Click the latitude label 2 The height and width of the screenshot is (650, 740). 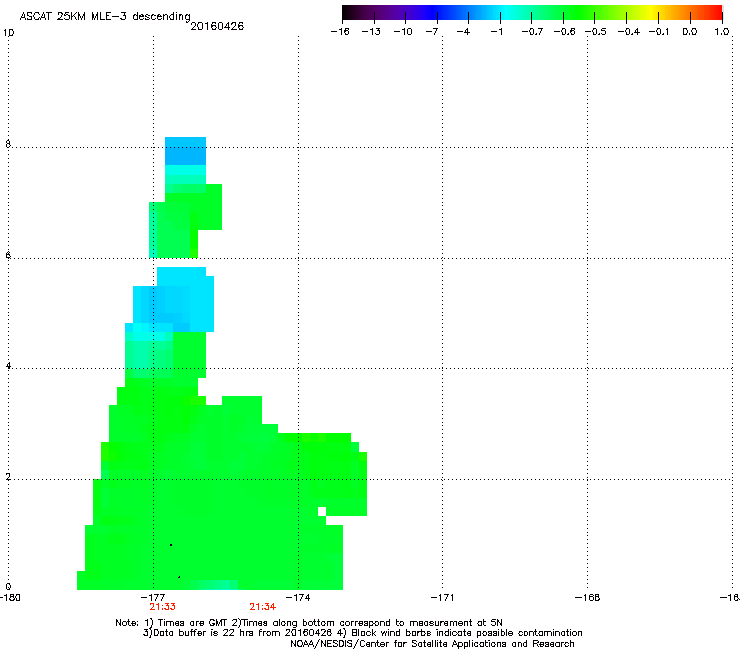click(8, 476)
